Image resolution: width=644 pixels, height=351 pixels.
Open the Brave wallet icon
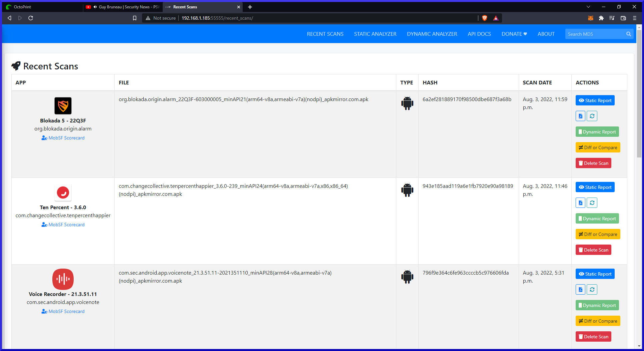623,18
